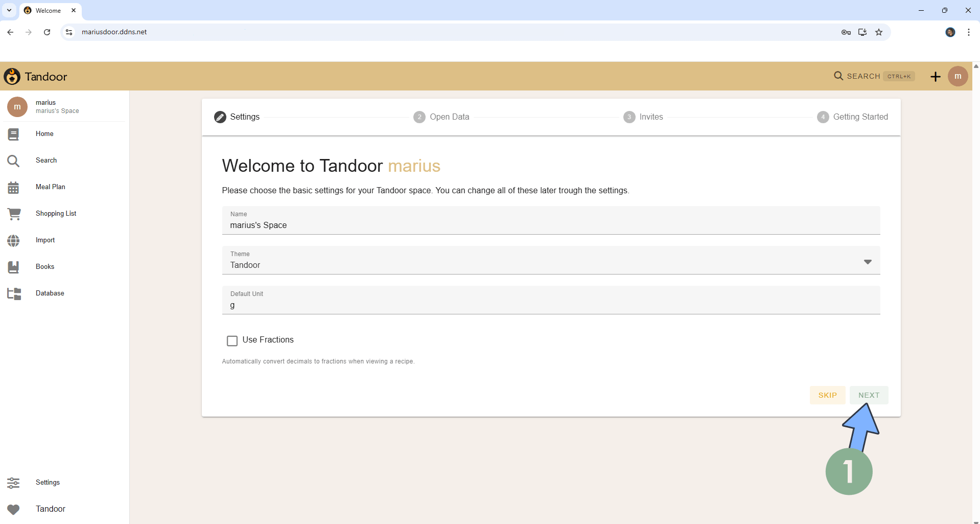Click the Database icon in sidebar
The image size is (980, 524).
point(13,293)
